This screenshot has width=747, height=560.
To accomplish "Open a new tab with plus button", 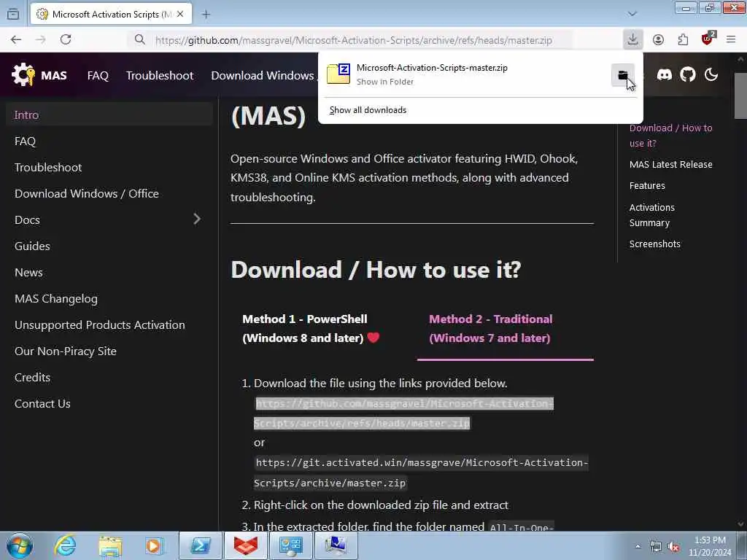I will 206,15.
